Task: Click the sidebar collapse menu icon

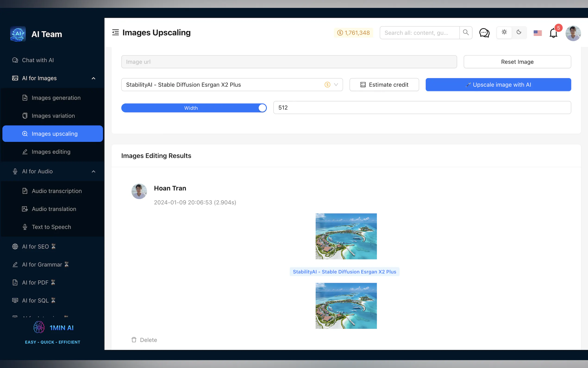Action: [x=116, y=32]
